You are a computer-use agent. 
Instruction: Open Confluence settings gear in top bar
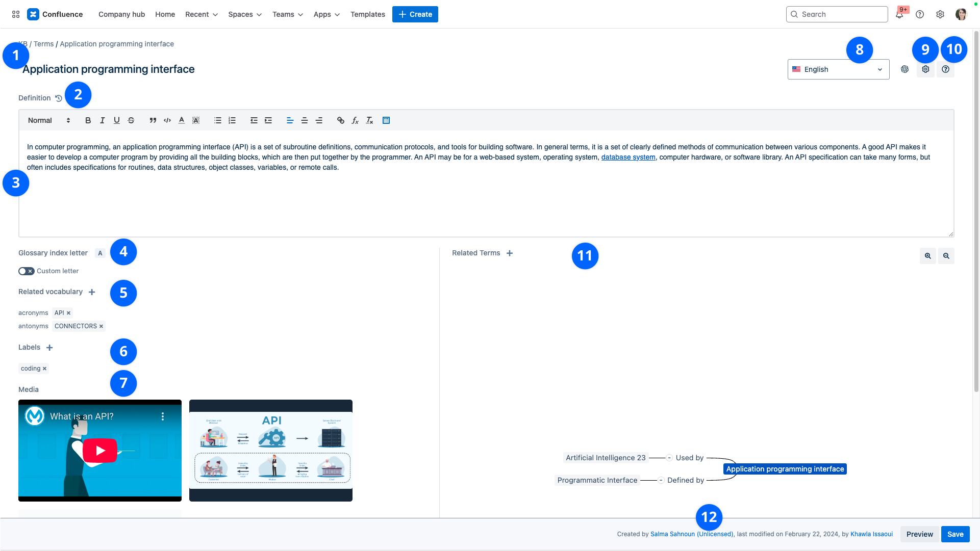pyautogui.click(x=940, y=14)
